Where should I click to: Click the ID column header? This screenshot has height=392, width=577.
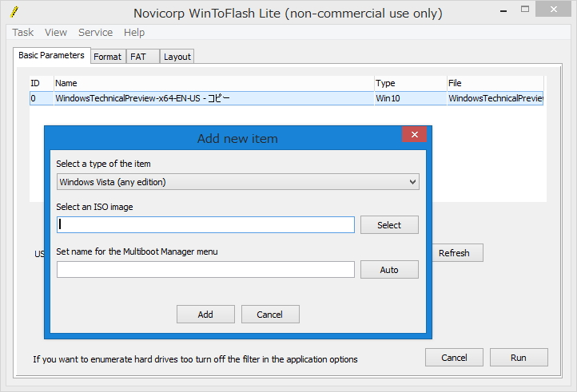pos(42,83)
